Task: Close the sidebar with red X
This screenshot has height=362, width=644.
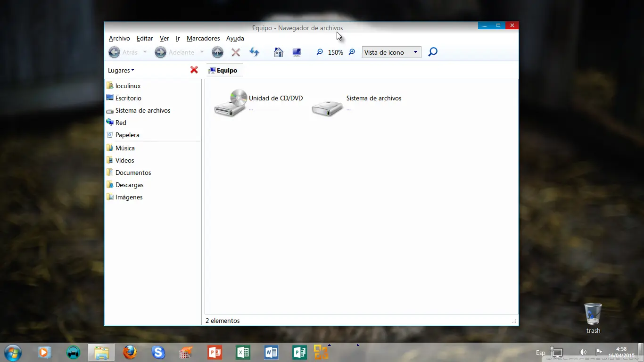Action: (x=194, y=70)
